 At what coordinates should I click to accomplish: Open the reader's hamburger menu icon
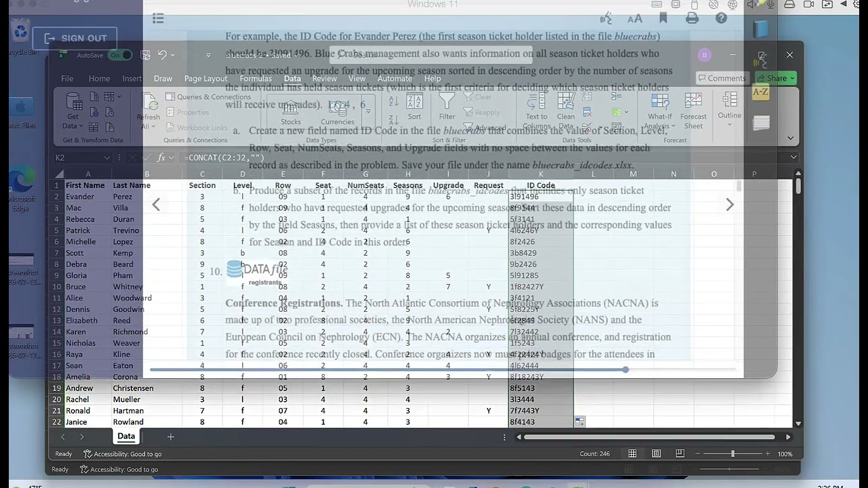pos(158,18)
